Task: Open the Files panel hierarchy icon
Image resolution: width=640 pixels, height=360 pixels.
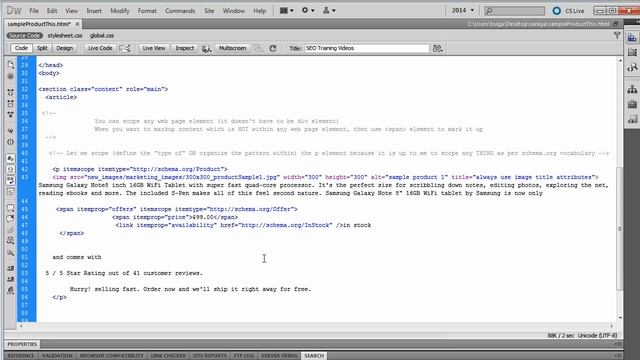Action: pyautogui.click(x=632, y=89)
